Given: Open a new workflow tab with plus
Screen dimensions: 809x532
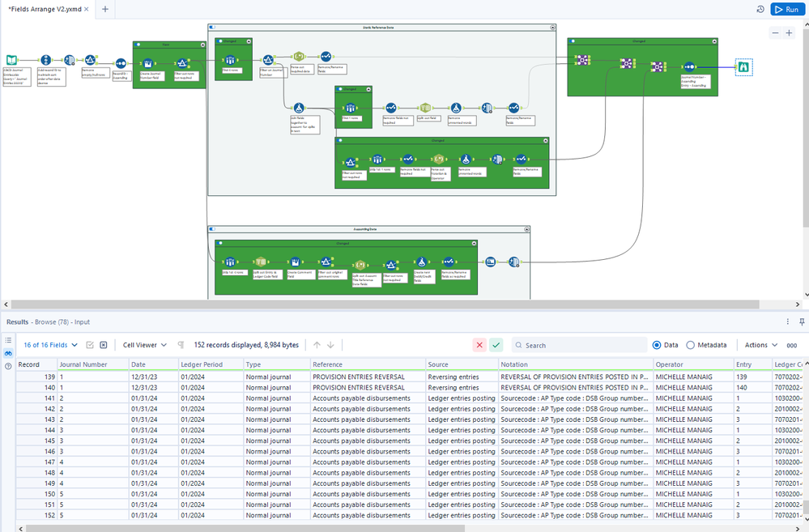Looking at the screenshot, I should (105, 9).
